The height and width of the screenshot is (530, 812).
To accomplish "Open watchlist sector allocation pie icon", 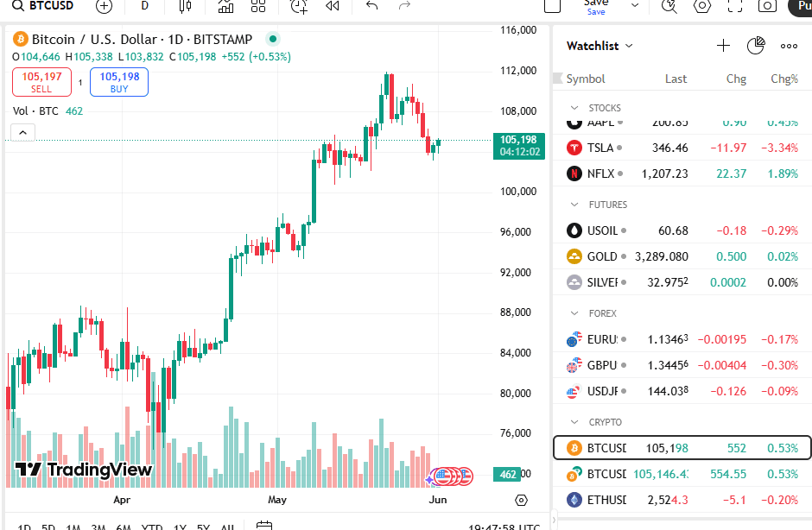I will (x=756, y=45).
